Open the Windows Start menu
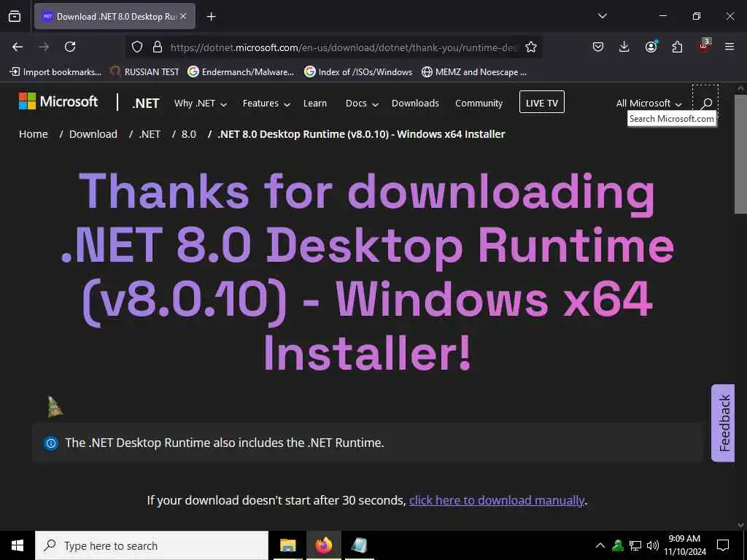This screenshot has height=560, width=747. [18, 545]
